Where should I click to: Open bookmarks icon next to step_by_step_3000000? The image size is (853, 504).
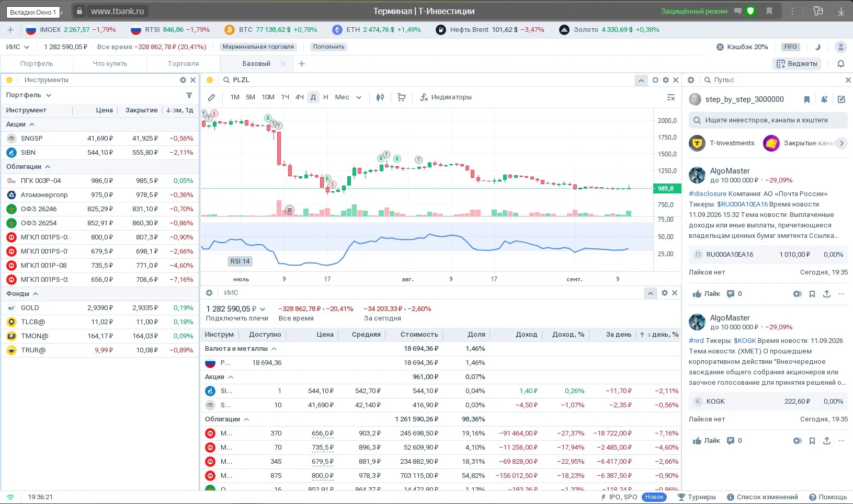tap(807, 99)
